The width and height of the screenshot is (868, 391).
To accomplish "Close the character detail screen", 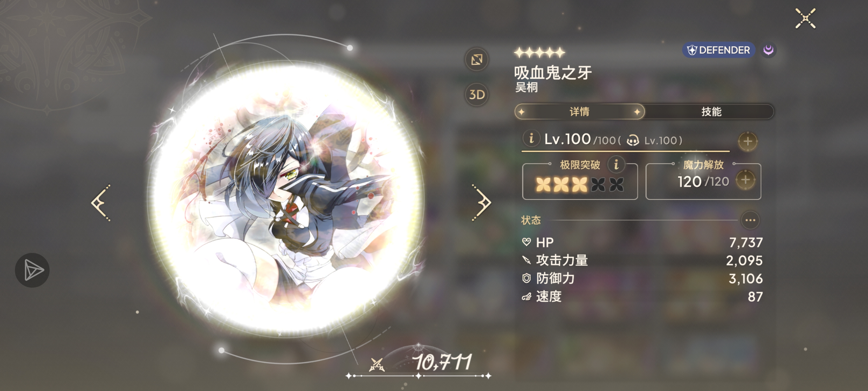I will tap(805, 19).
